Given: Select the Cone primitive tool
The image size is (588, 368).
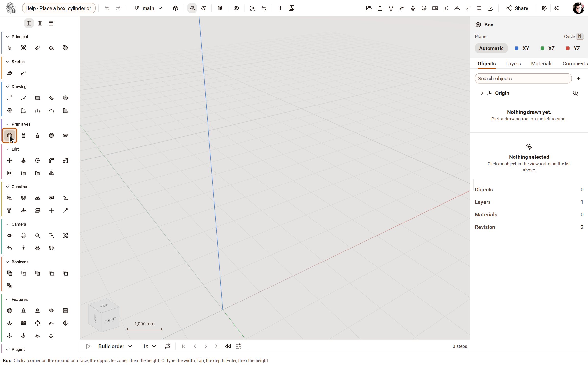Looking at the screenshot, I should coord(37,135).
